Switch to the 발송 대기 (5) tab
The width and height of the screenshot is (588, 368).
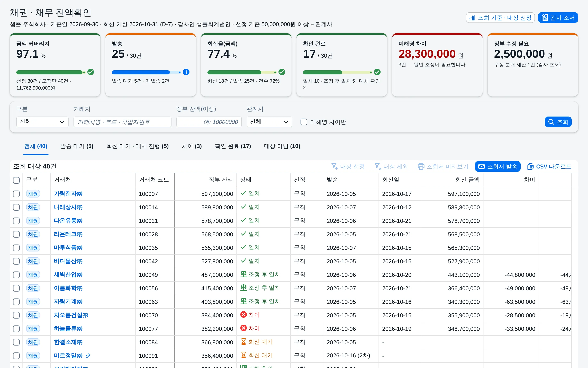point(77,146)
